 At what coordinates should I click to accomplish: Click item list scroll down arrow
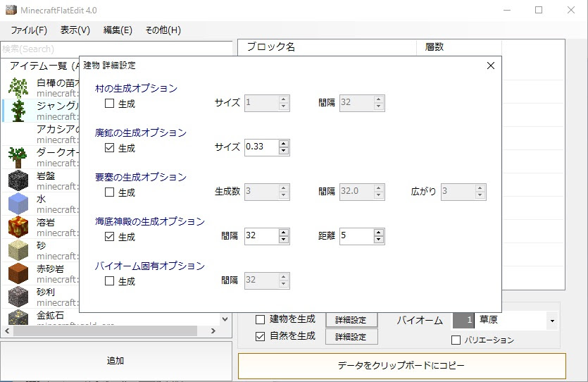point(225,319)
